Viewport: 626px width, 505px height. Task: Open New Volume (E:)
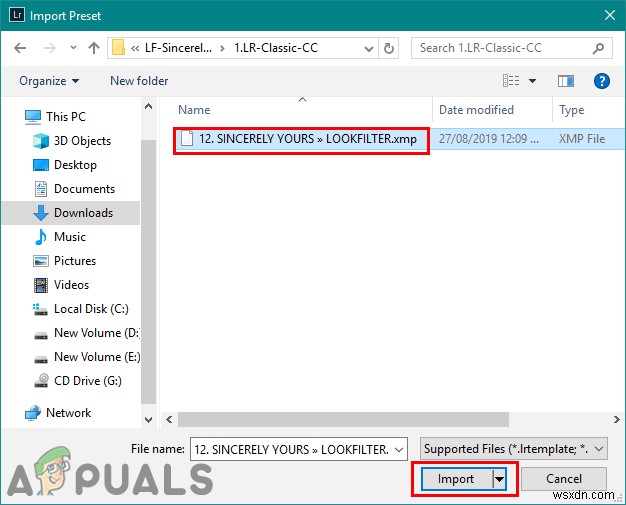tap(87, 357)
